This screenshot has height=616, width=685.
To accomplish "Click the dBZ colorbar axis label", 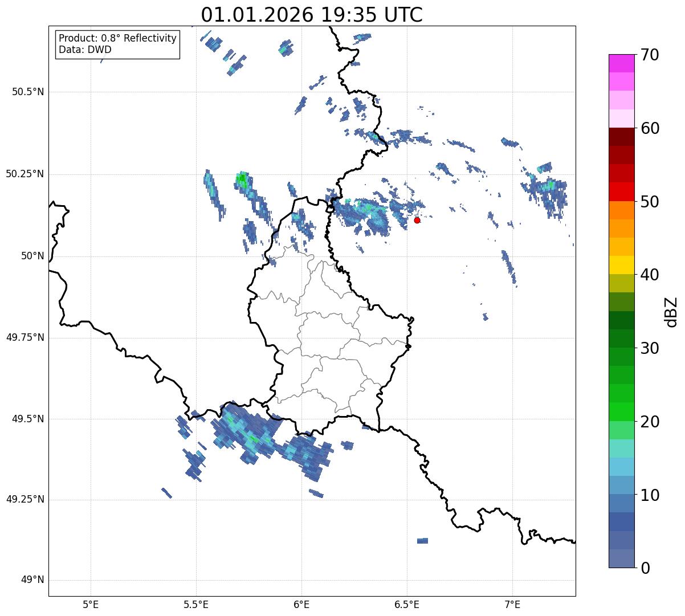I will 671,311.
